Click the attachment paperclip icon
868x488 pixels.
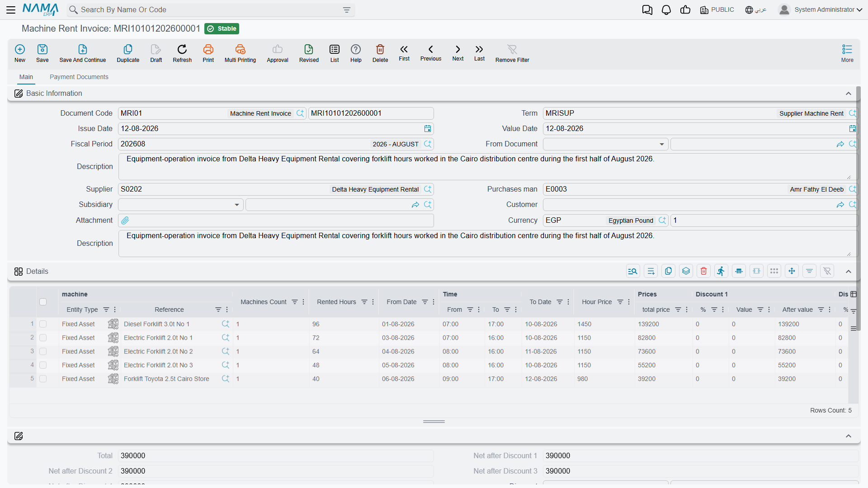pyautogui.click(x=125, y=221)
